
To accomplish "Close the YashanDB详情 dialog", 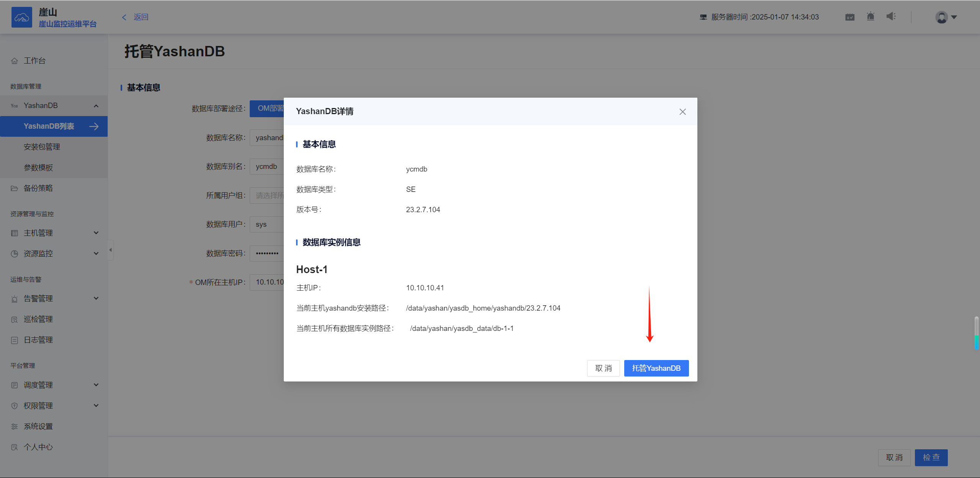I will click(x=682, y=112).
